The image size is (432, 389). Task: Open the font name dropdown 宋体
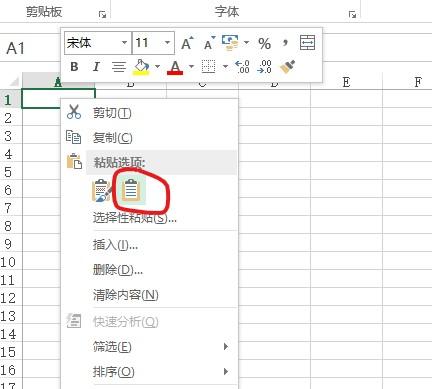pos(124,43)
